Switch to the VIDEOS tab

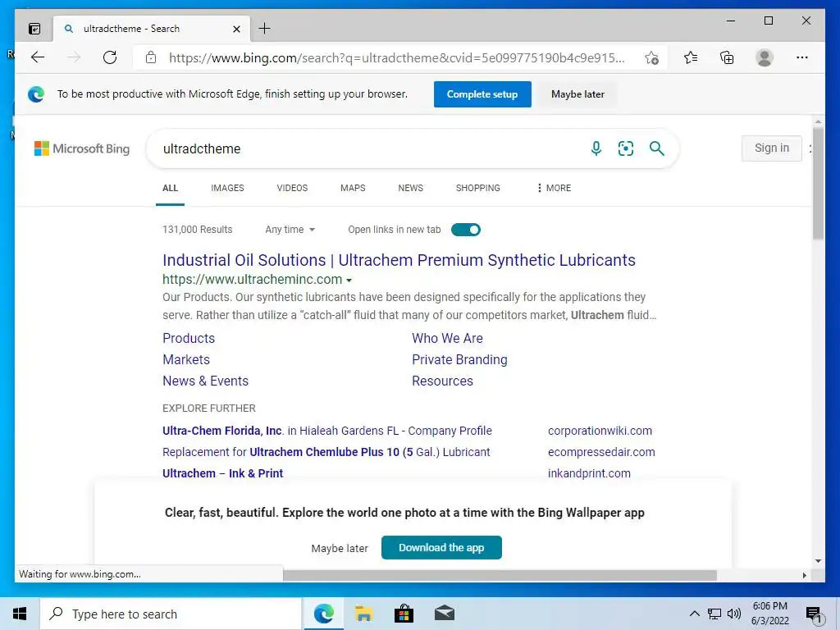(x=292, y=188)
